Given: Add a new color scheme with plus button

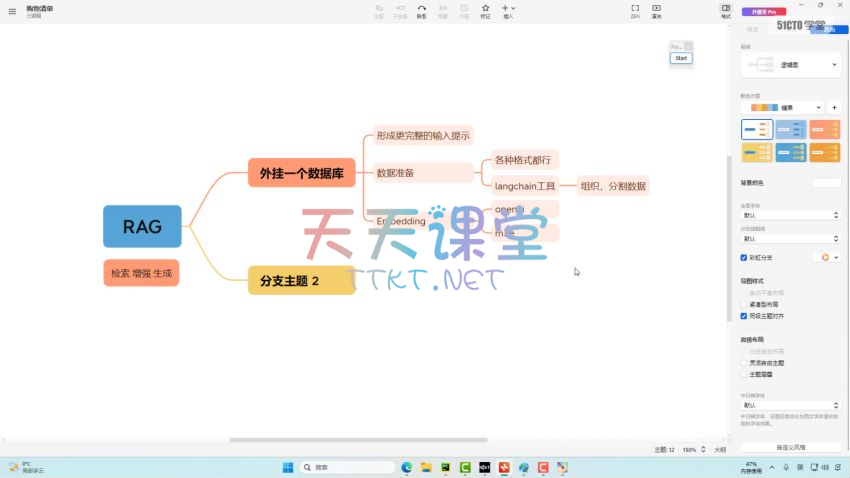Looking at the screenshot, I should coord(834,107).
